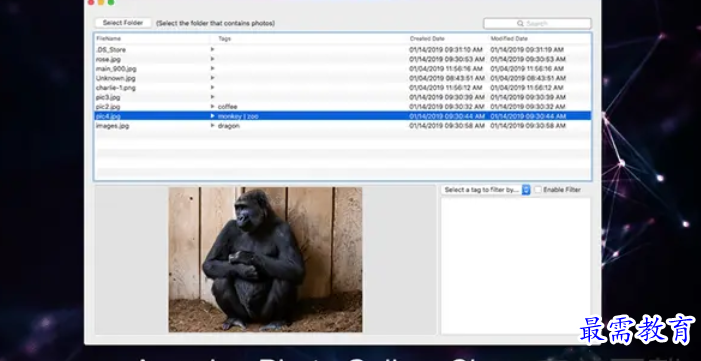Select the main_900.jpg file name
The image size is (701, 361).
click(x=116, y=69)
